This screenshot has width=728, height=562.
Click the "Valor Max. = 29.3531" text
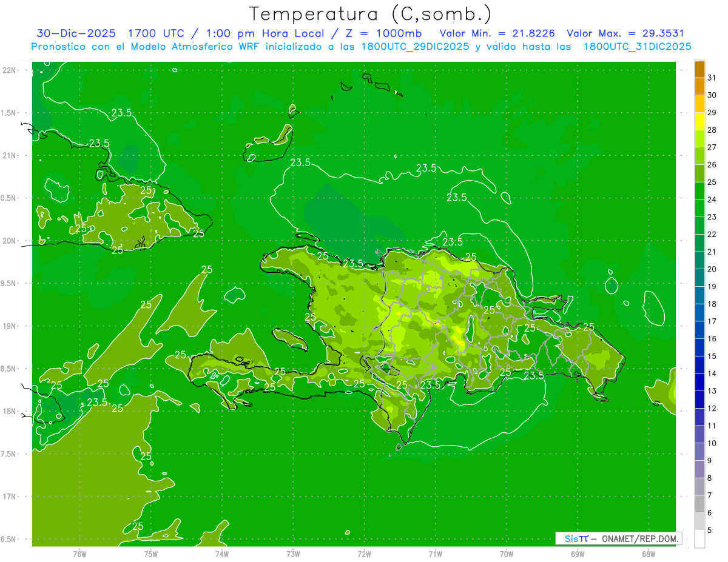[x=625, y=33]
